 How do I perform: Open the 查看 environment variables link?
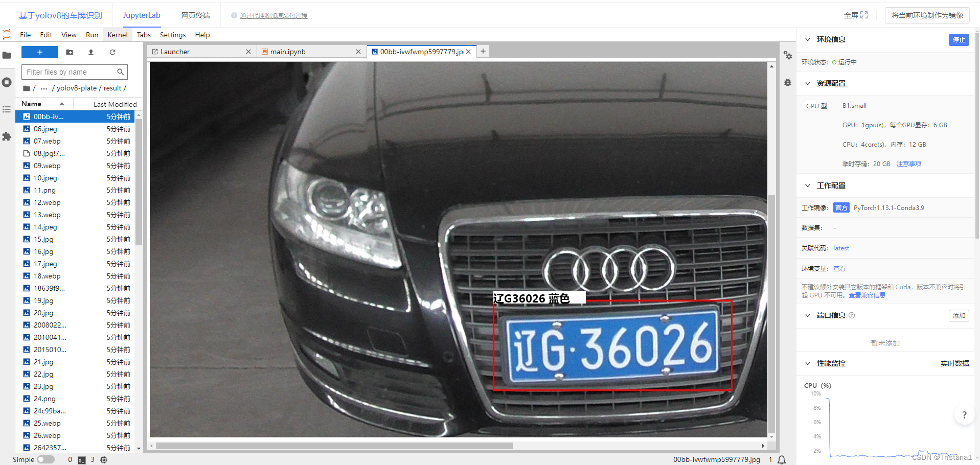point(839,269)
